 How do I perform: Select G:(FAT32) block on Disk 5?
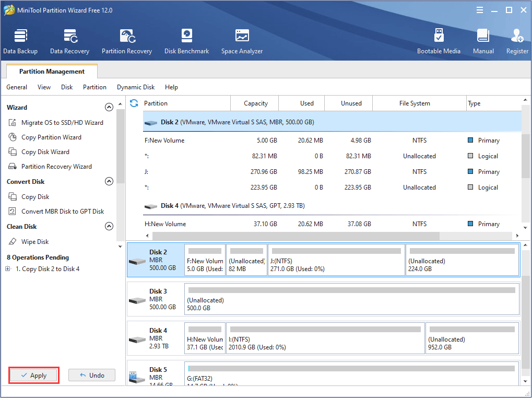pyautogui.click(x=352, y=374)
